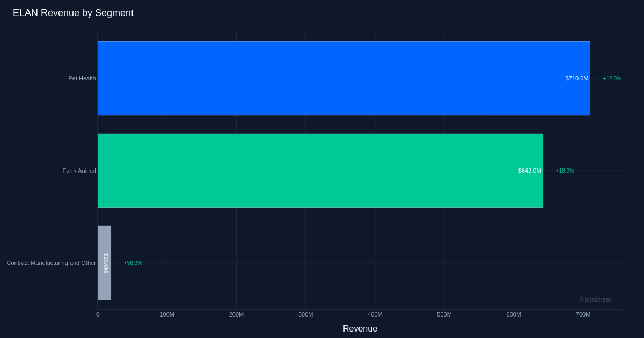Click the '+18.0%' growth label
This screenshot has height=338, width=644.
coord(565,171)
